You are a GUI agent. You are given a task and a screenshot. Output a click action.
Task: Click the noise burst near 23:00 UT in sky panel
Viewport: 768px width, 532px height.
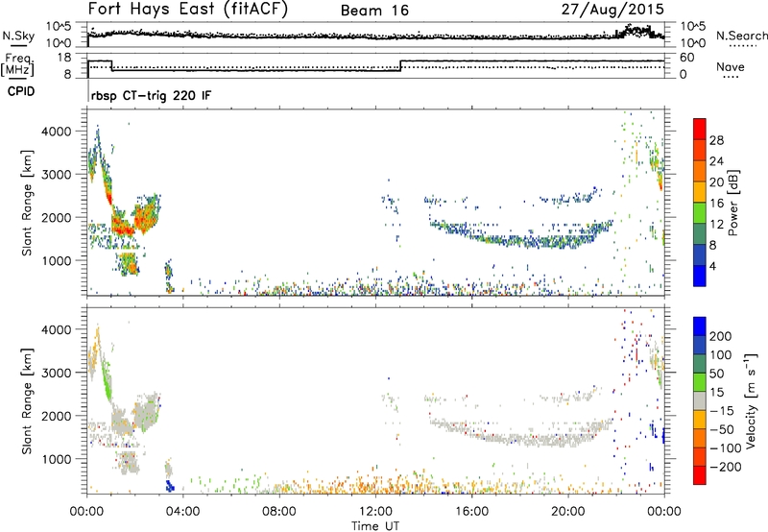636,32
